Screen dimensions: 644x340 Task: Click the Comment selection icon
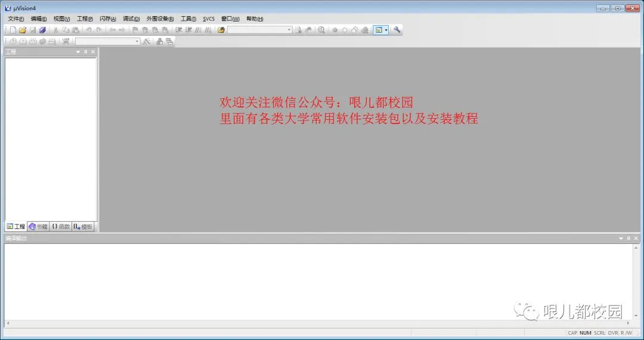(x=199, y=30)
